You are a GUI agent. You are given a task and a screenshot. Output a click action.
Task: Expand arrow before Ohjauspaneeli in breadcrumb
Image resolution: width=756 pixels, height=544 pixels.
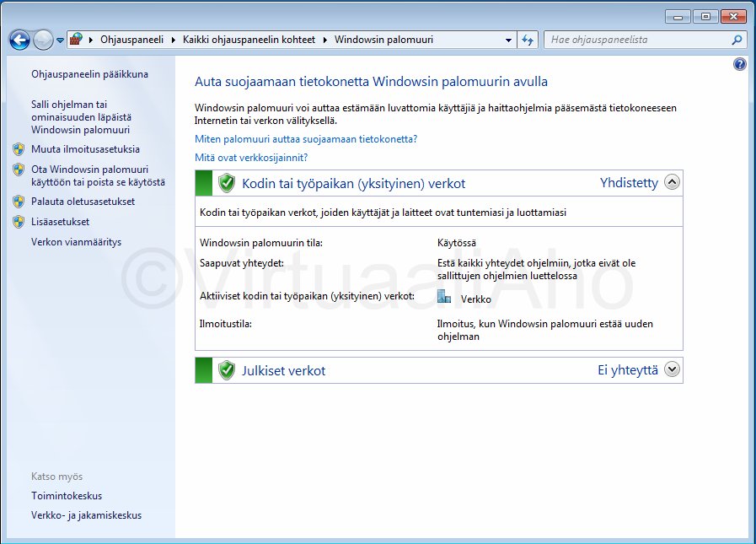tap(91, 40)
